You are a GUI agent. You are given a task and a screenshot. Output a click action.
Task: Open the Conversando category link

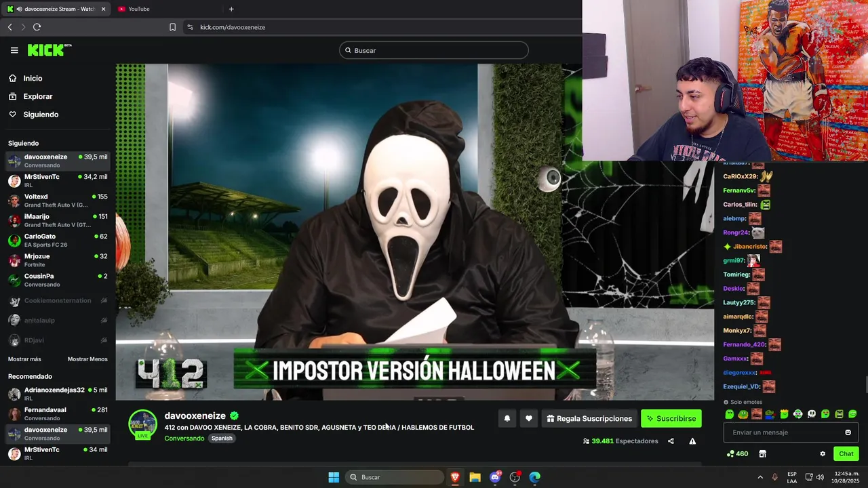(184, 439)
